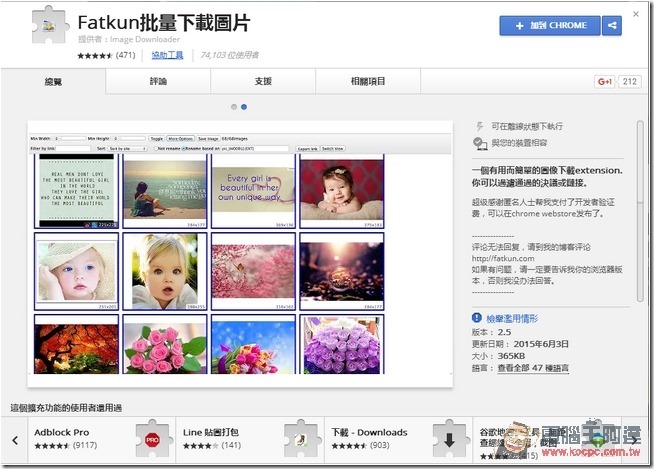Click the 'Every girl is beautiful' image
The image size is (654, 469).
(x=253, y=191)
